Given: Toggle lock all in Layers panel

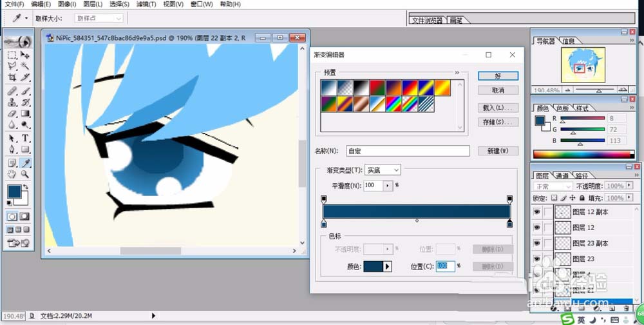Looking at the screenshot, I should [582, 198].
